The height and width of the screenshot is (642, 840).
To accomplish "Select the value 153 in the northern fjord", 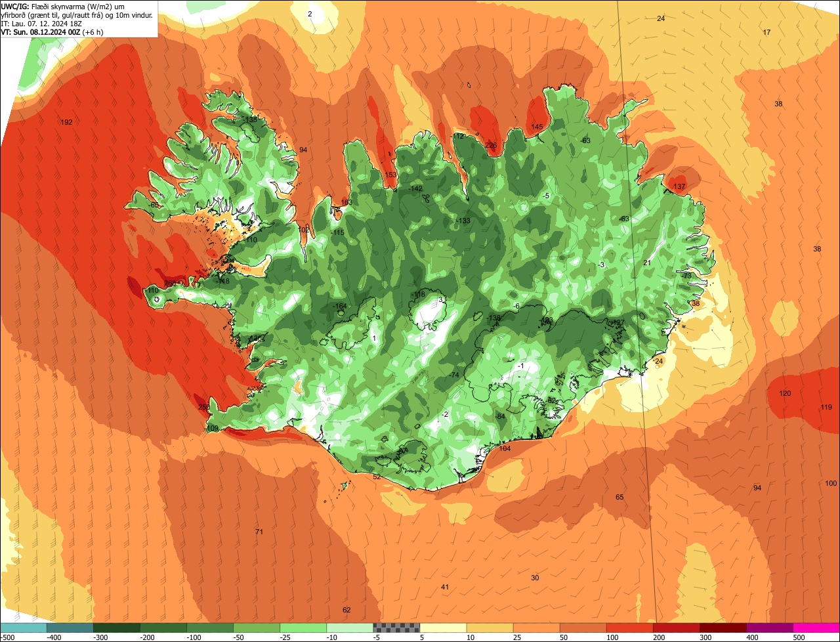I will (x=390, y=175).
